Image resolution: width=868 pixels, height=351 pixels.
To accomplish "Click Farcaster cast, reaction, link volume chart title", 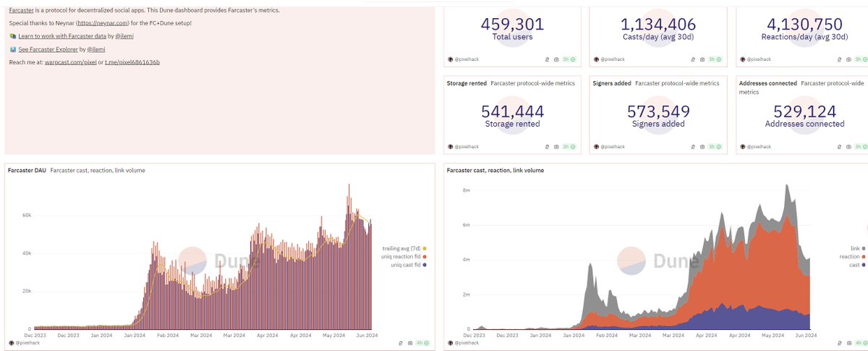I will [x=495, y=170].
